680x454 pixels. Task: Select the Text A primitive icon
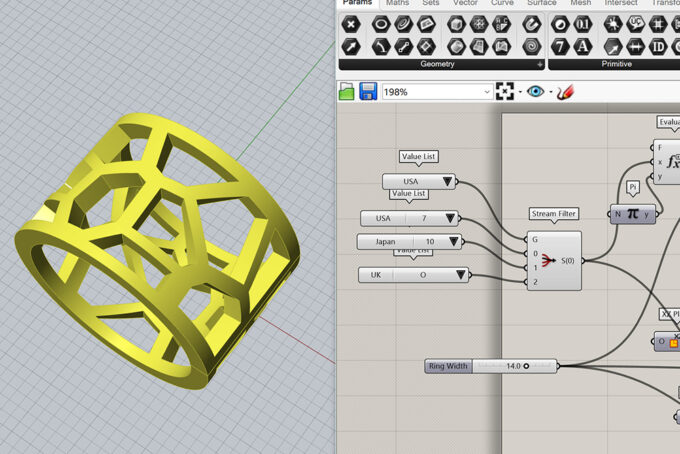point(583,46)
